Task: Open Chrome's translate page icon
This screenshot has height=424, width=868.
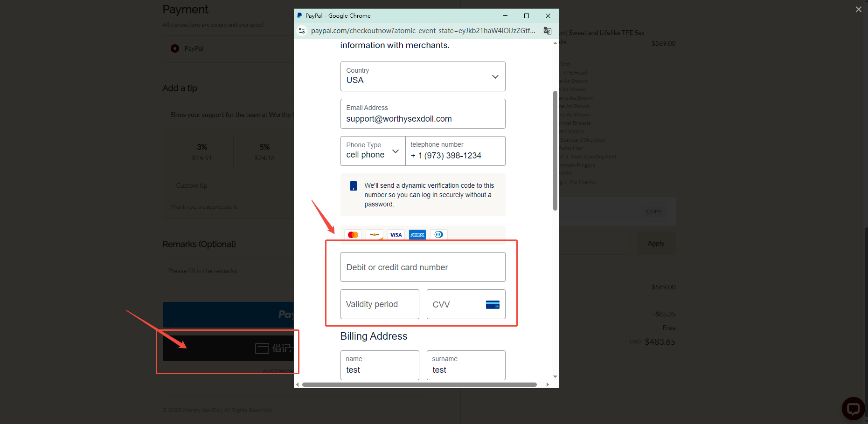Action: click(x=547, y=31)
